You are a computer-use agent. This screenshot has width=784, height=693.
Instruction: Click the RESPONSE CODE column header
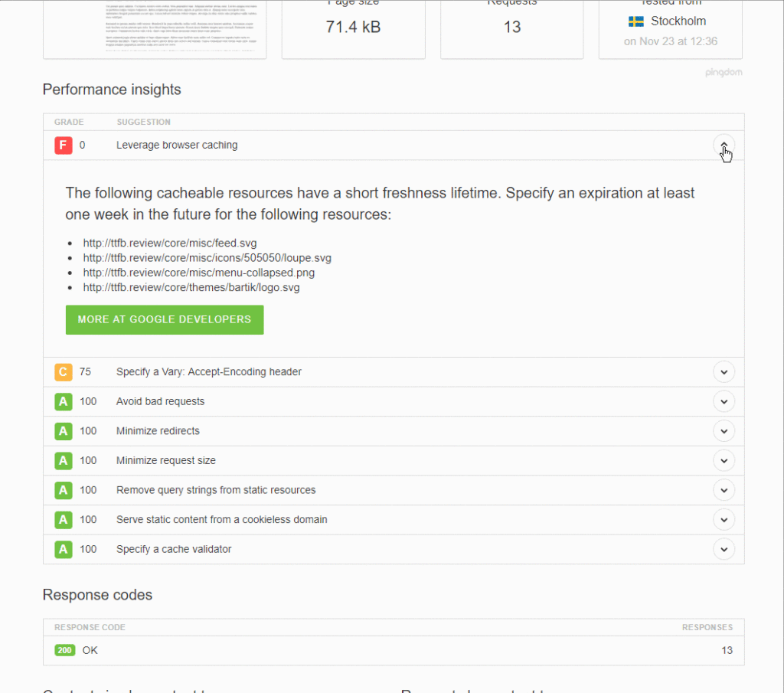[x=90, y=627]
